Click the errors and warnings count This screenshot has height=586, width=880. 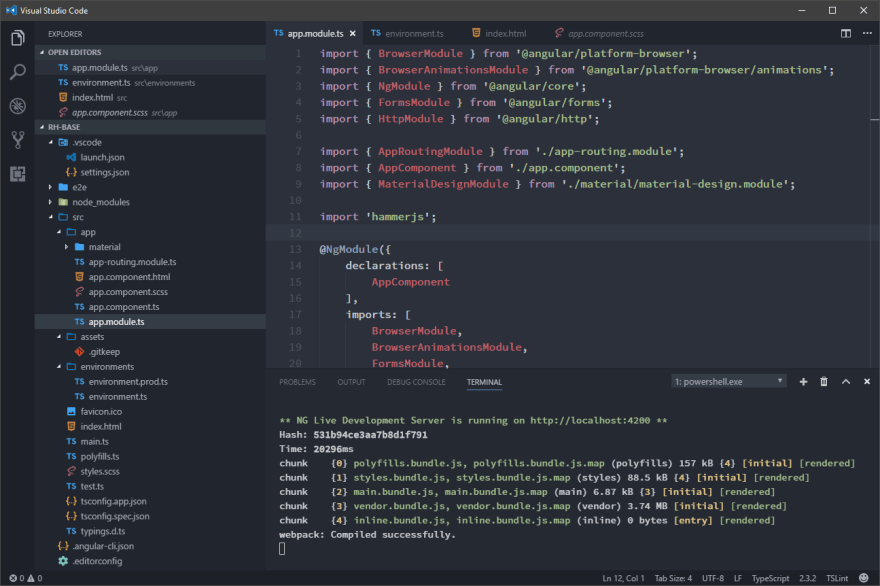click(26, 578)
